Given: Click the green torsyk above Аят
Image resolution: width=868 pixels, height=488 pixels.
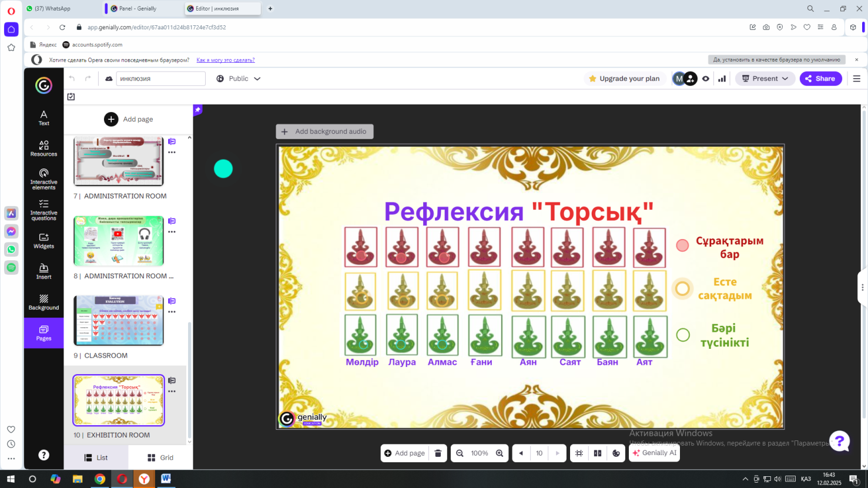Looking at the screenshot, I should (650, 336).
